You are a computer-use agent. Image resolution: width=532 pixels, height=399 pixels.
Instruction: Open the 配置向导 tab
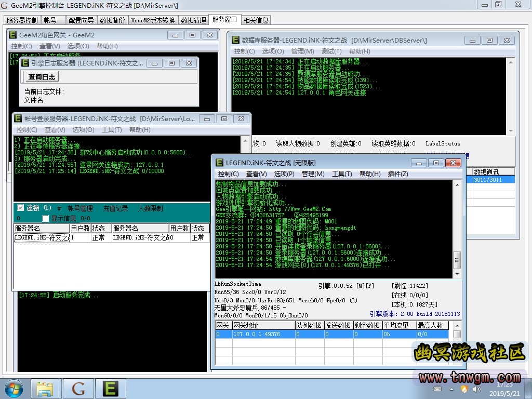pyautogui.click(x=81, y=20)
